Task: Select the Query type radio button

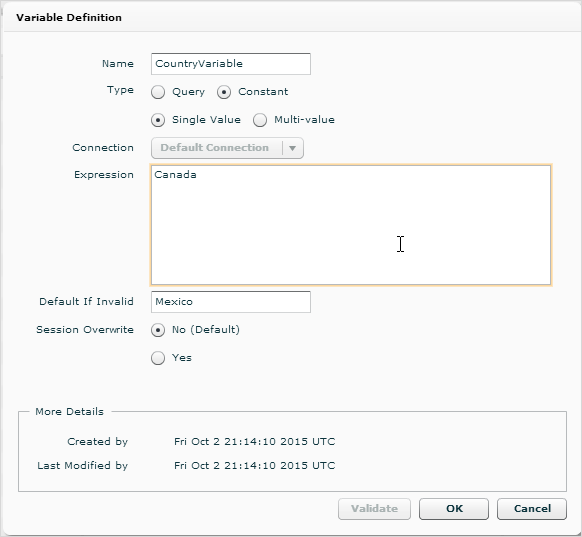Action: click(x=158, y=92)
